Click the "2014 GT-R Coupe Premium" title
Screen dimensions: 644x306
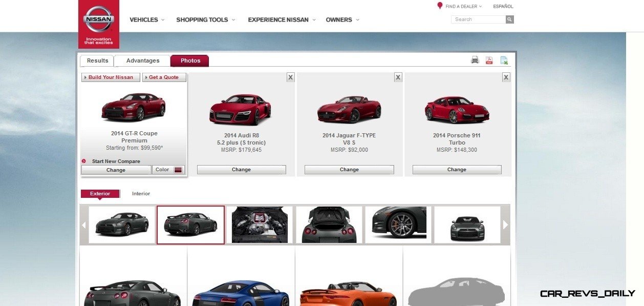coord(134,137)
